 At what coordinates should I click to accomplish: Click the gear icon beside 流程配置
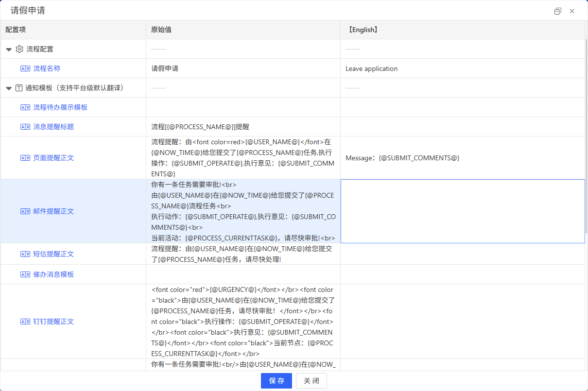click(19, 49)
